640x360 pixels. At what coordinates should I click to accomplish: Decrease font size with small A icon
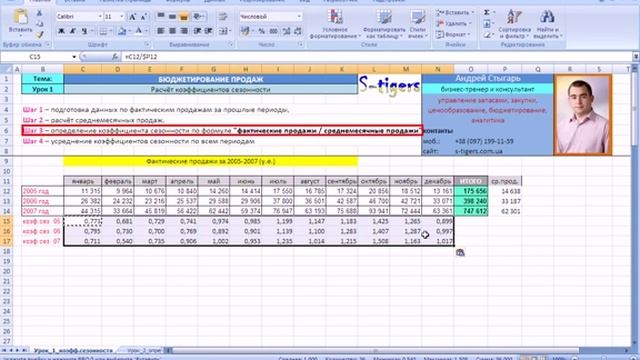144,17
